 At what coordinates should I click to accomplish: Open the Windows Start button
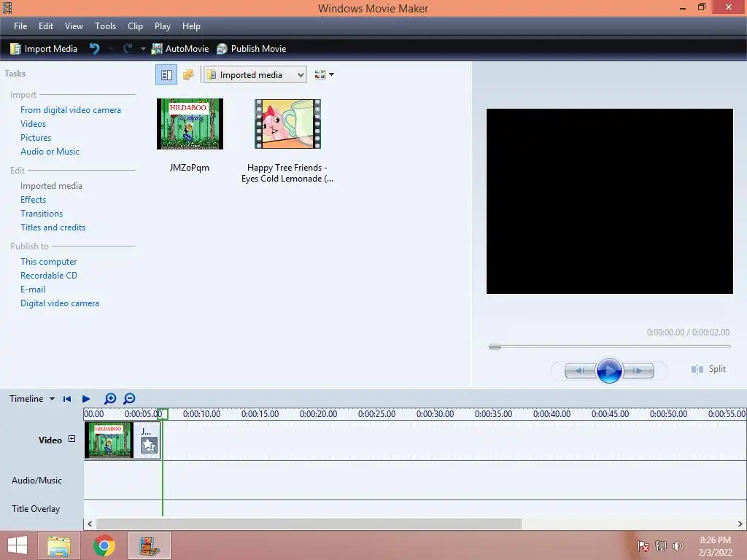click(18, 545)
